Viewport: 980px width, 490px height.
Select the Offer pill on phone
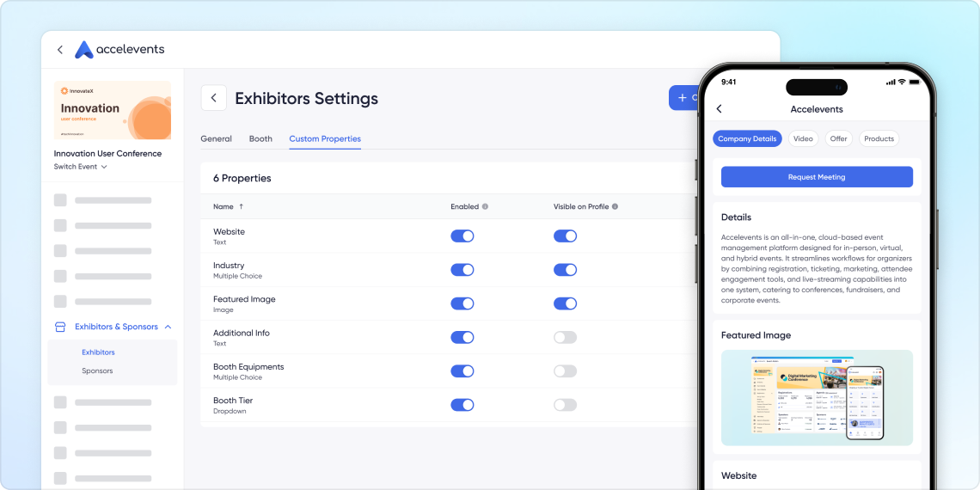pos(839,138)
